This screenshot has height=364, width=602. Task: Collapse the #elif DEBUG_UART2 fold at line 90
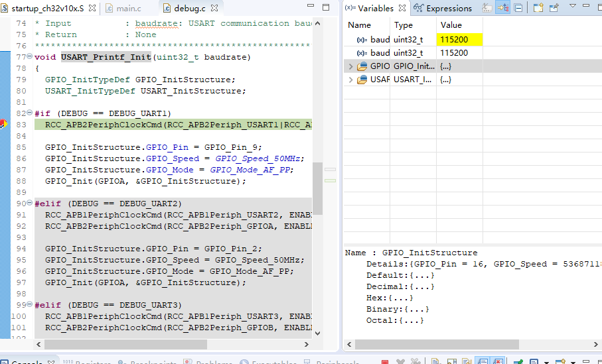(30, 202)
